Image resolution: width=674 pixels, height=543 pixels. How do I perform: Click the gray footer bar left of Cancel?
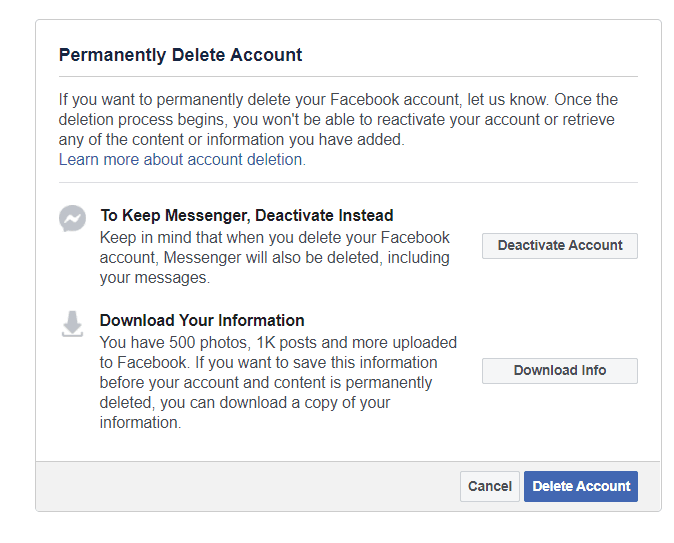[x=248, y=486]
